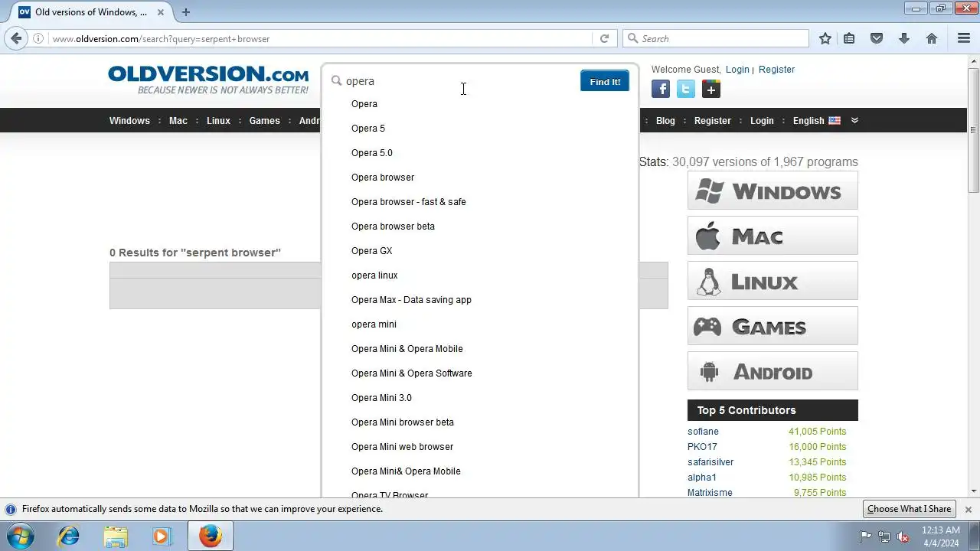Open the Firefox hamburger menu
The image size is (980, 551).
click(964, 38)
